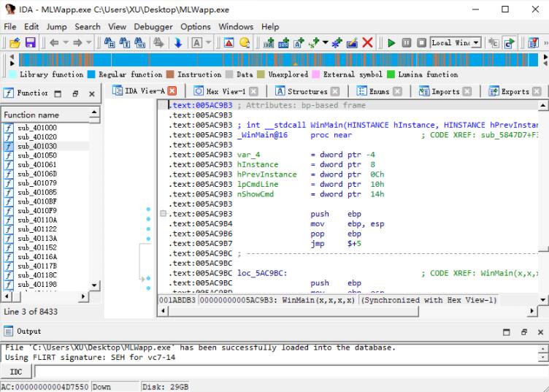This screenshot has width=549, height=392.
Task: Click the blue down arrow jump icon
Action: tap(178, 43)
